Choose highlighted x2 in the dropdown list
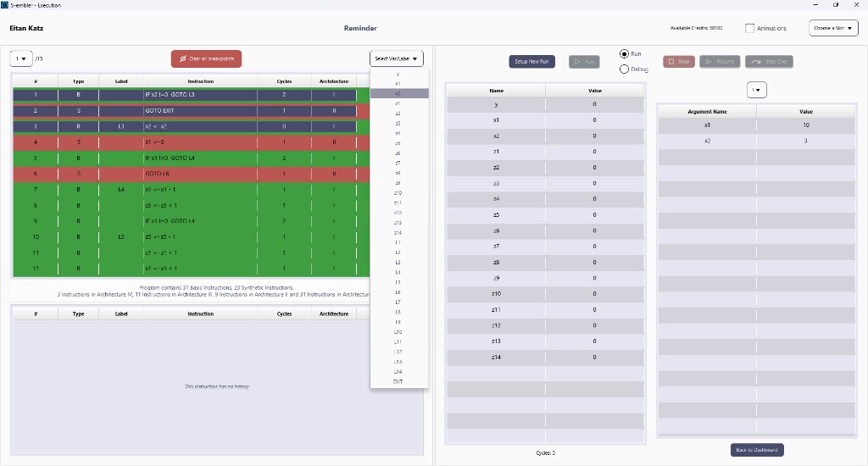 [x=399, y=93]
